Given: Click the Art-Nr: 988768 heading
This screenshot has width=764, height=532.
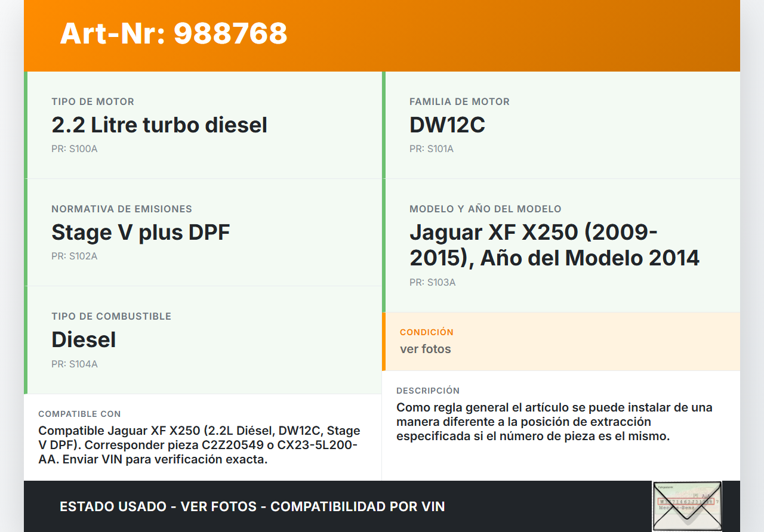Looking at the screenshot, I should pyautogui.click(x=174, y=33).
